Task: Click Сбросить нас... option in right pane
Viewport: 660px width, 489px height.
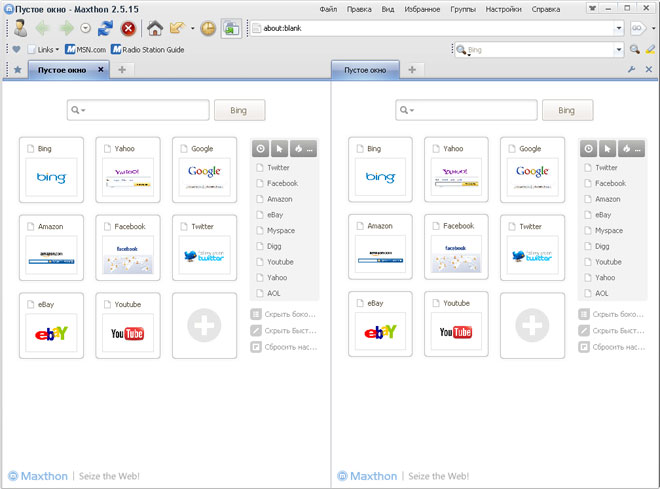Action: [x=612, y=347]
